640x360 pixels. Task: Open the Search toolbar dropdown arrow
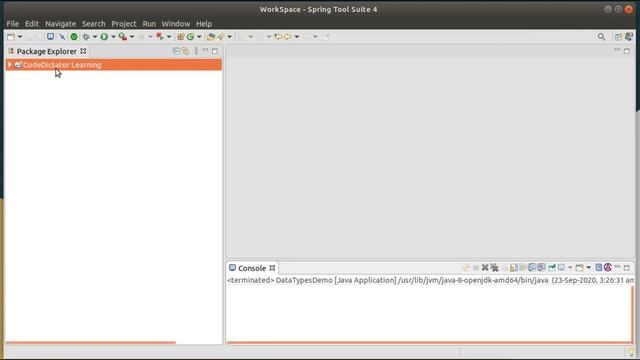229,37
